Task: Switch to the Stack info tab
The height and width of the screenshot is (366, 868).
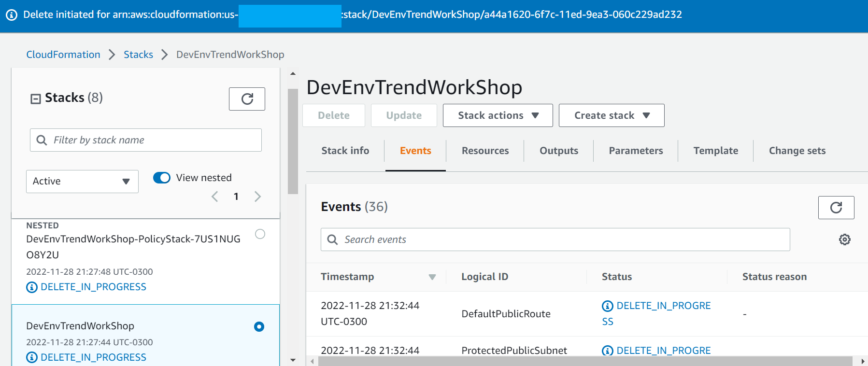Action: 345,151
